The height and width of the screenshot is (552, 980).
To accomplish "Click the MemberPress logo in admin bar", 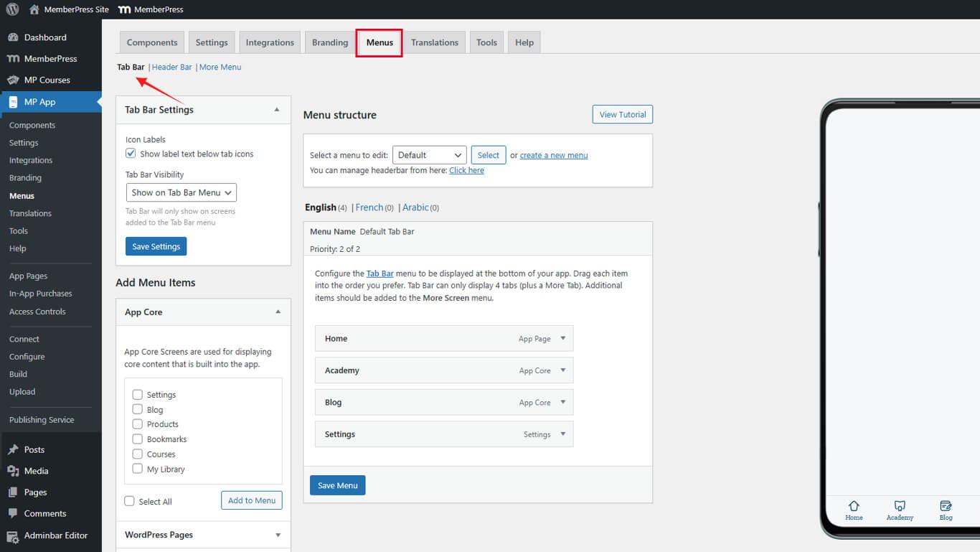I will (124, 9).
